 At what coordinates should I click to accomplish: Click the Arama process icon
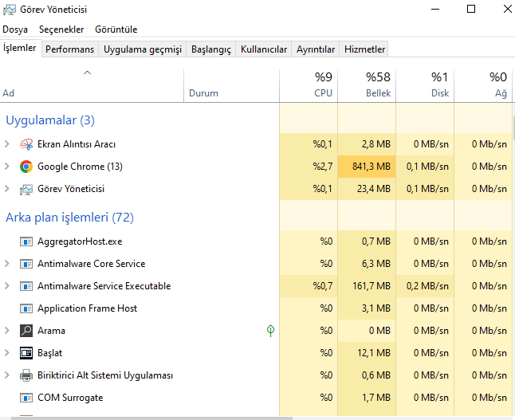(26, 331)
